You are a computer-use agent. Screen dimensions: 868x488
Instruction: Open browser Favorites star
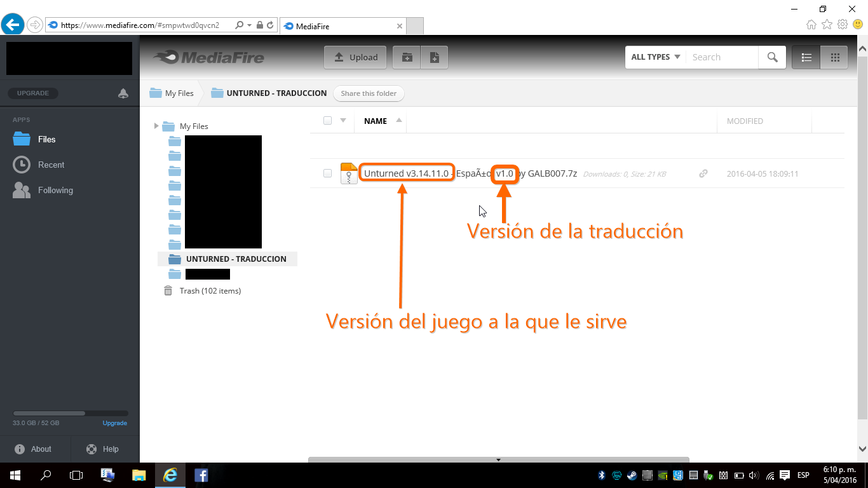(x=827, y=25)
